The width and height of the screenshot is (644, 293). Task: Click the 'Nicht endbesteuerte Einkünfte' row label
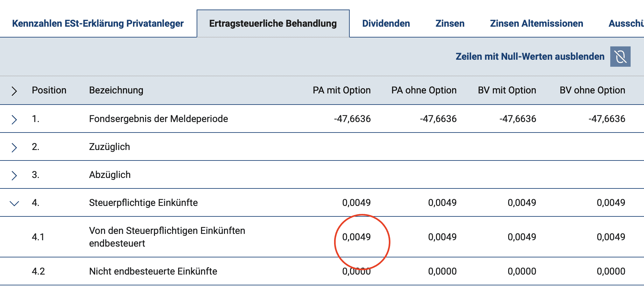pyautogui.click(x=153, y=271)
